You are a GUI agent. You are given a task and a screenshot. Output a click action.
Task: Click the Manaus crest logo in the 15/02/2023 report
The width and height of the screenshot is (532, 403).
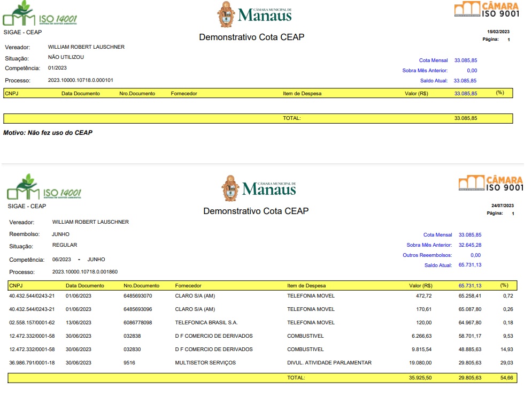[x=255, y=14]
